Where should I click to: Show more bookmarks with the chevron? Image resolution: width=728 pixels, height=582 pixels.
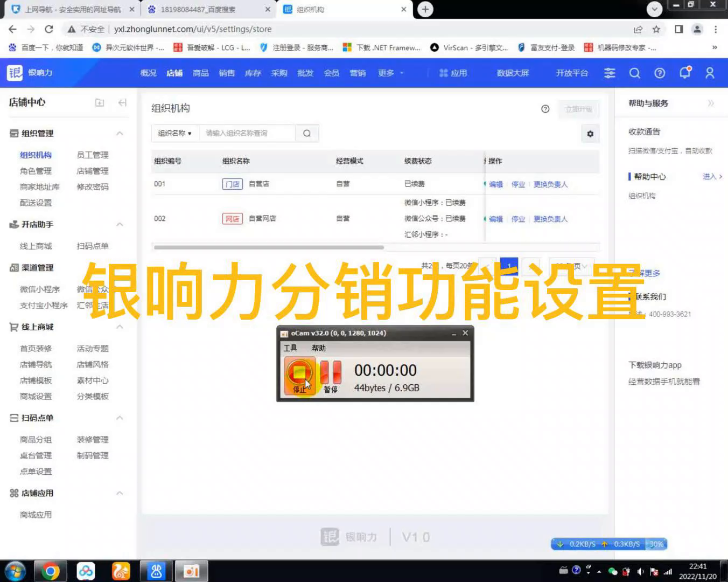pos(715,47)
